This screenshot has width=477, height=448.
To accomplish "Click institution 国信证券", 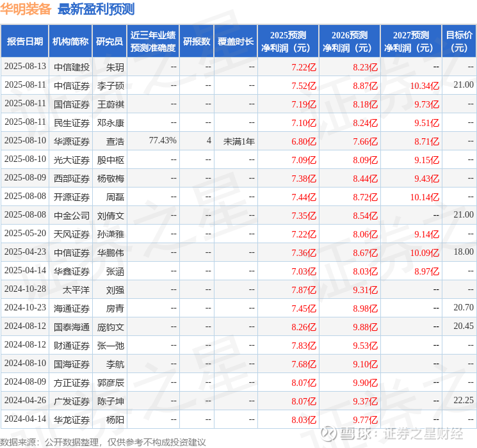I will [x=72, y=104].
